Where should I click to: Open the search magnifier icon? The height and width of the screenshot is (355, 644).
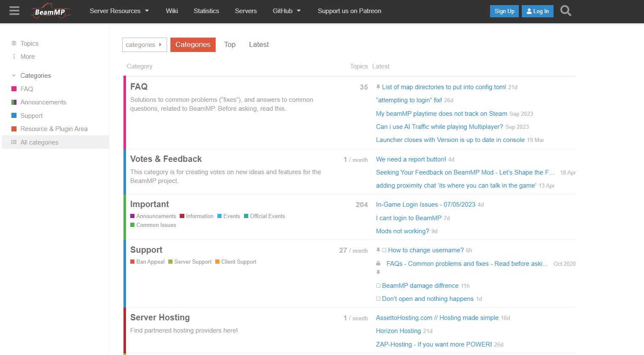click(x=566, y=11)
